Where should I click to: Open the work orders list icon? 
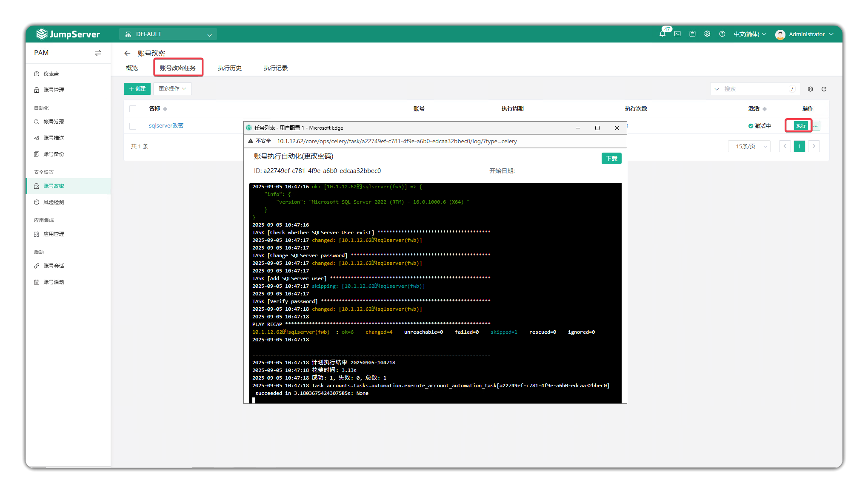tap(692, 34)
